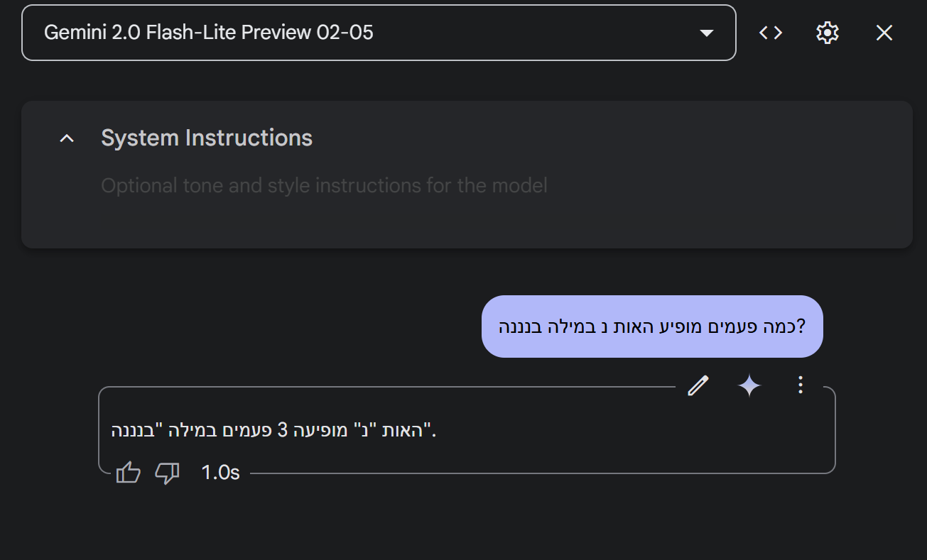The width and height of the screenshot is (927, 560).
Task: Close the panel with the X icon
Action: pos(884,33)
